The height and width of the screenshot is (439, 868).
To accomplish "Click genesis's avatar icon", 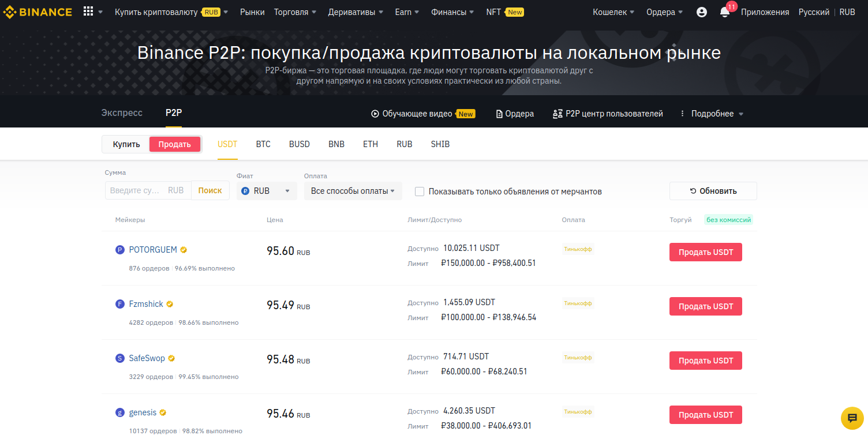I will 120,412.
